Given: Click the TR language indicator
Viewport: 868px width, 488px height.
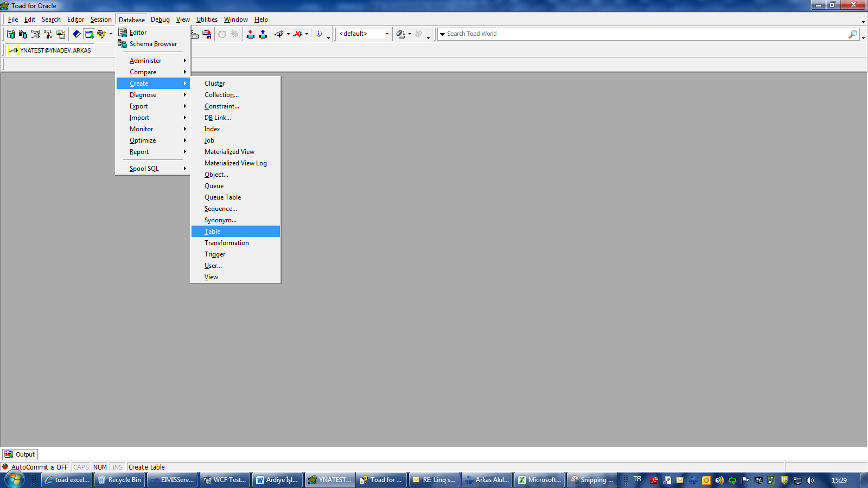Looking at the screenshot, I should (x=637, y=479).
